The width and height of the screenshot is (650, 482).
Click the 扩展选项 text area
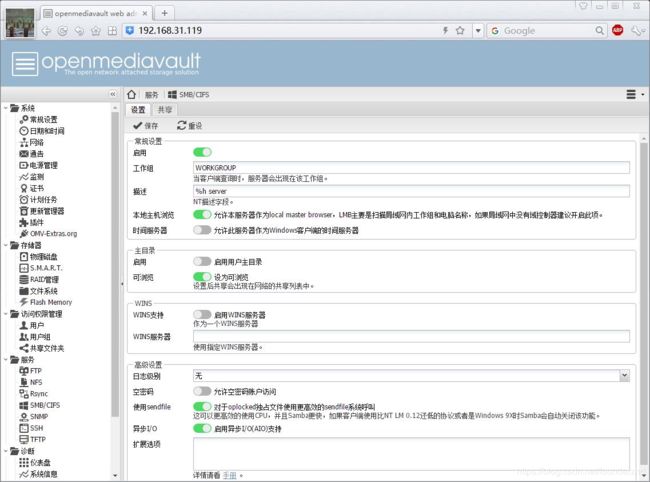click(411, 454)
